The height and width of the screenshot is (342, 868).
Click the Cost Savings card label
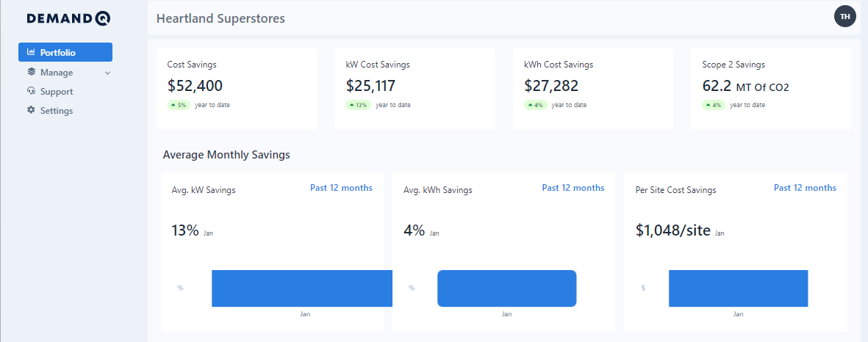192,65
